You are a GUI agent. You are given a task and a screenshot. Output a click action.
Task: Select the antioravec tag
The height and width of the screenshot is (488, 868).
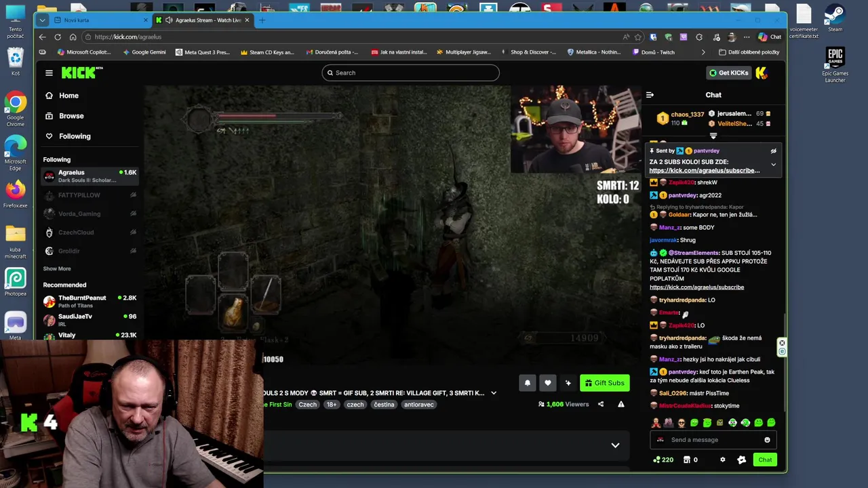419,405
